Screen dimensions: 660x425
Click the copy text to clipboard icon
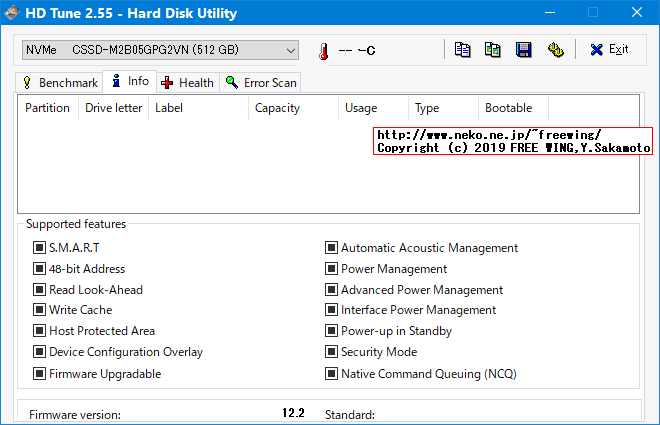[462, 50]
